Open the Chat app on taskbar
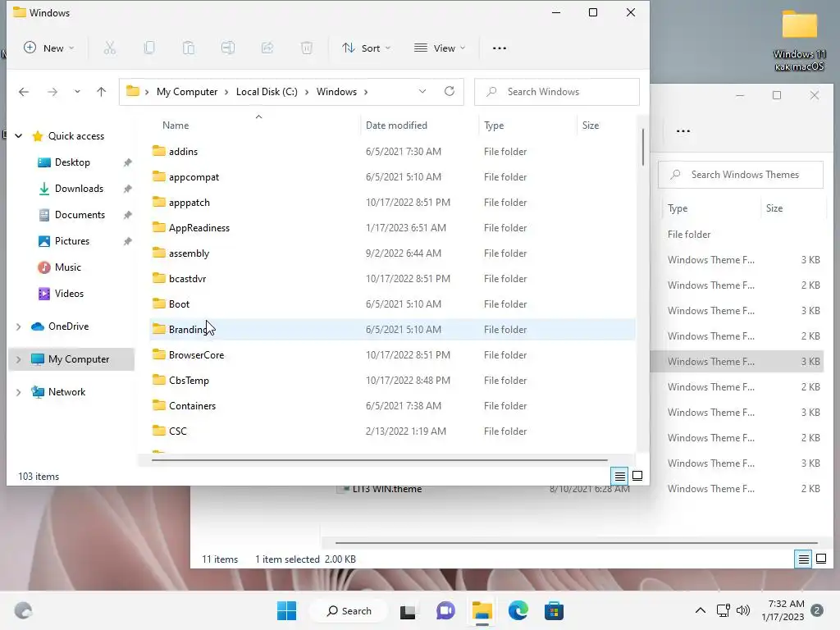840x630 pixels. 445,610
